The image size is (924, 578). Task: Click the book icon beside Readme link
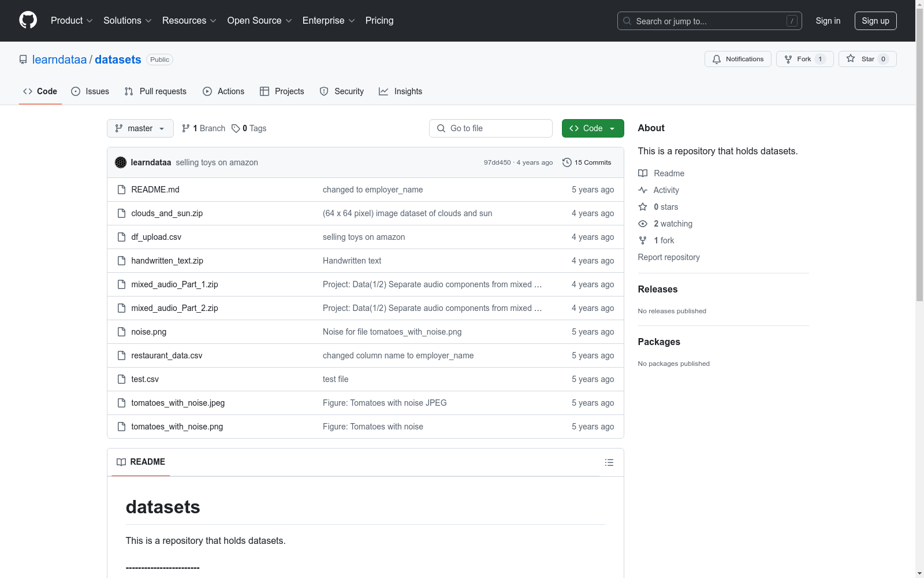pos(643,173)
